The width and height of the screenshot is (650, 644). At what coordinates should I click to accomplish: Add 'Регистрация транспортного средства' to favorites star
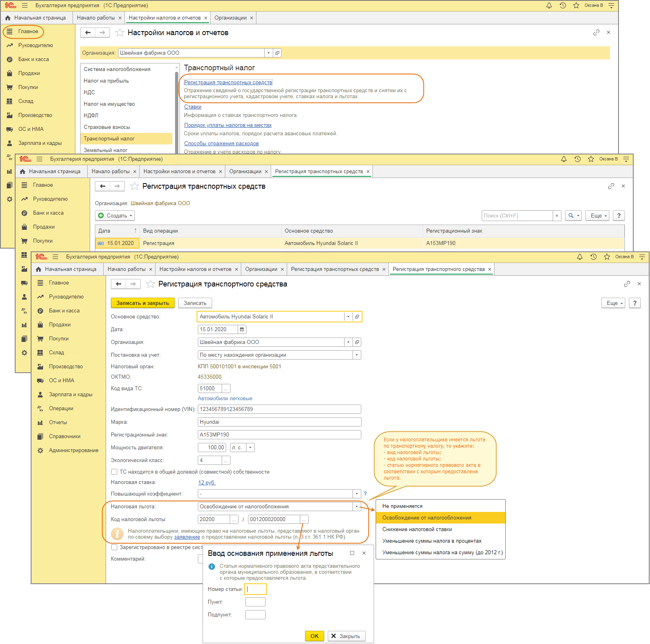coord(150,284)
